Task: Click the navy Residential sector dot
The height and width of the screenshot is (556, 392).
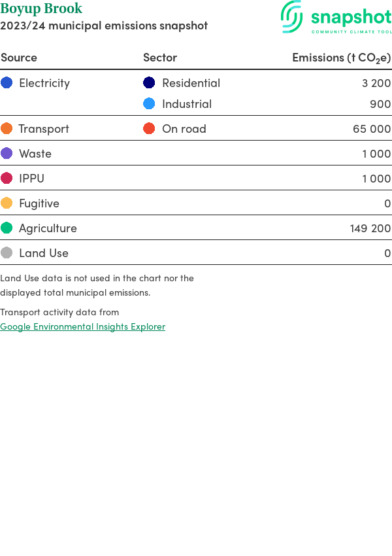Action: coord(149,83)
